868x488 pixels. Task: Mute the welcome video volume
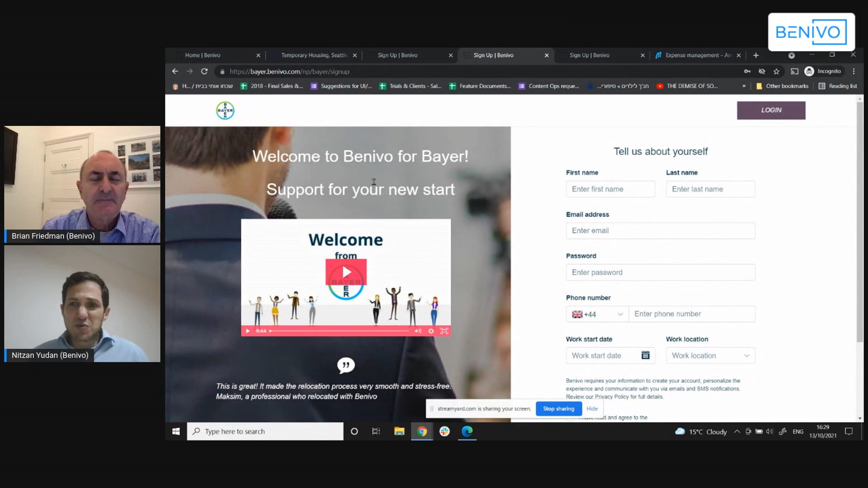(x=418, y=331)
